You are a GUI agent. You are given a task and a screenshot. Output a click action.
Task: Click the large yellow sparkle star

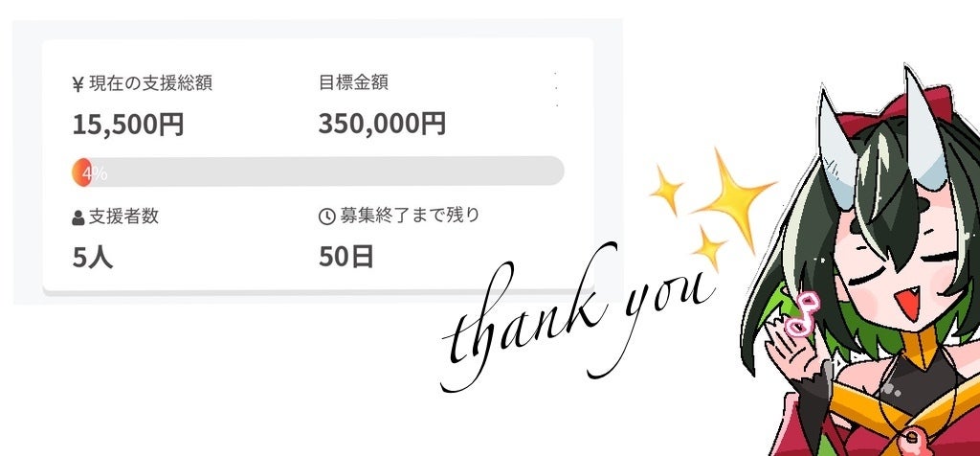click(x=734, y=195)
